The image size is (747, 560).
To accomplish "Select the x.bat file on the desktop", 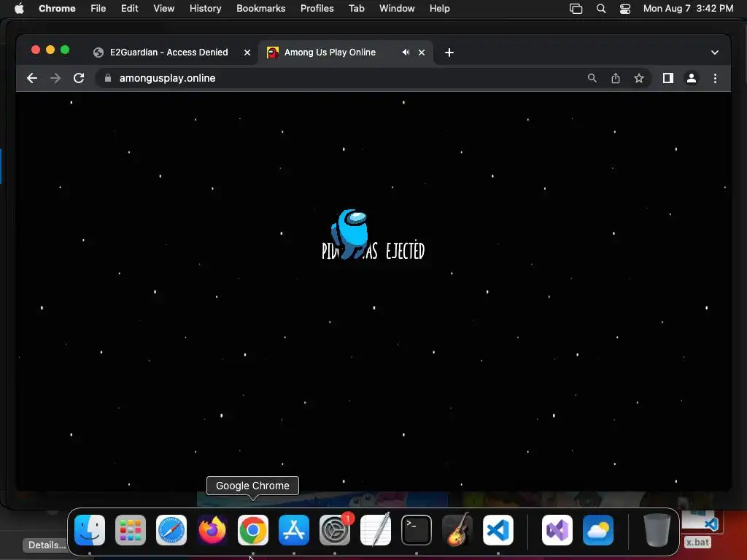I will 698,542.
